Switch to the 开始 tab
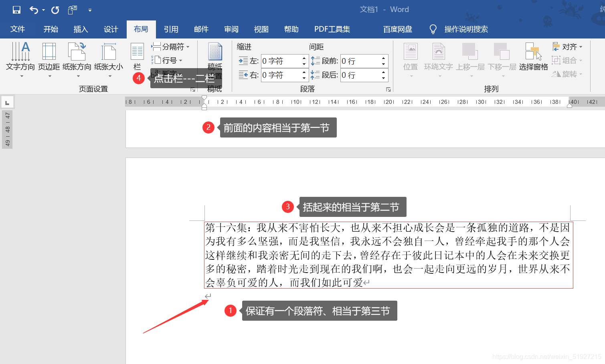The width and height of the screenshot is (605, 364). [x=51, y=29]
